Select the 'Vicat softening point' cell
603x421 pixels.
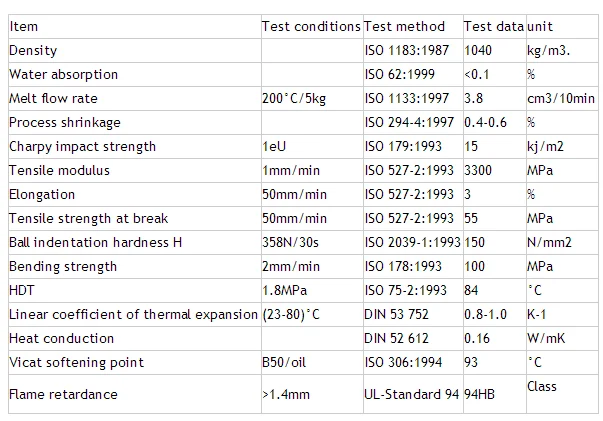(76, 362)
